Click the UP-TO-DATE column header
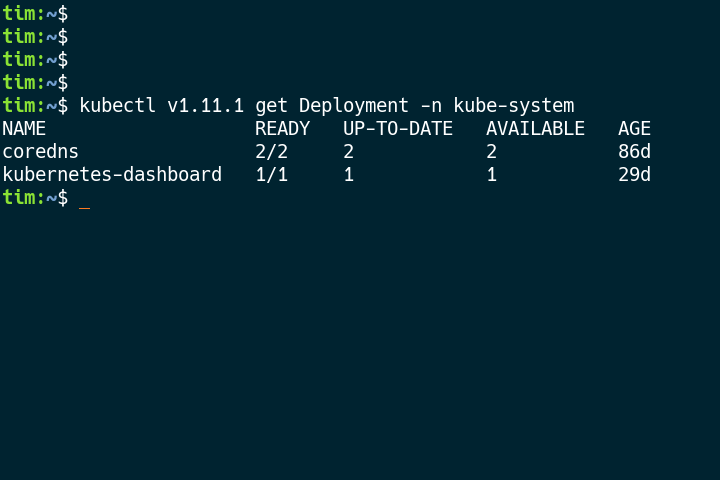 [398, 129]
